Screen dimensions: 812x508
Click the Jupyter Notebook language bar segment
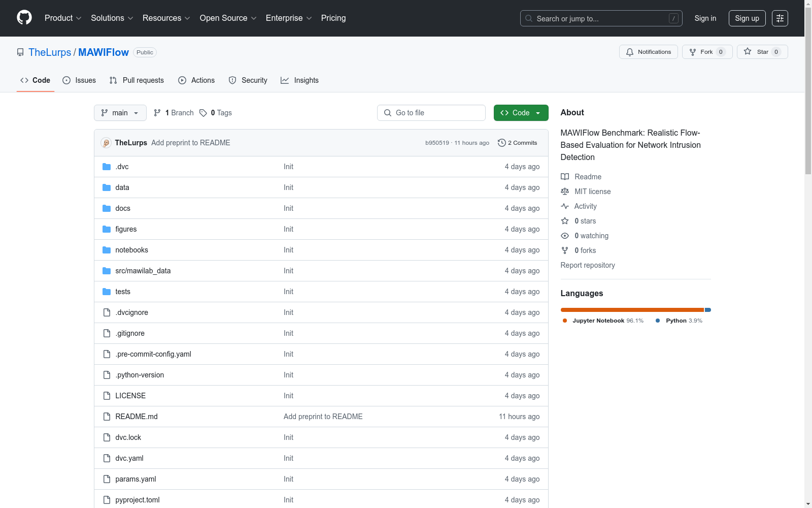[632, 310]
